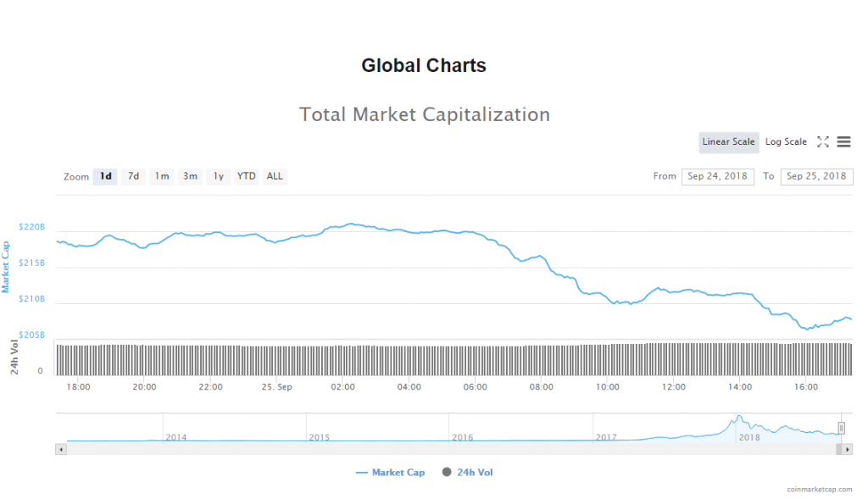Click the navigator range handle
This screenshot has width=868, height=504.
(842, 428)
